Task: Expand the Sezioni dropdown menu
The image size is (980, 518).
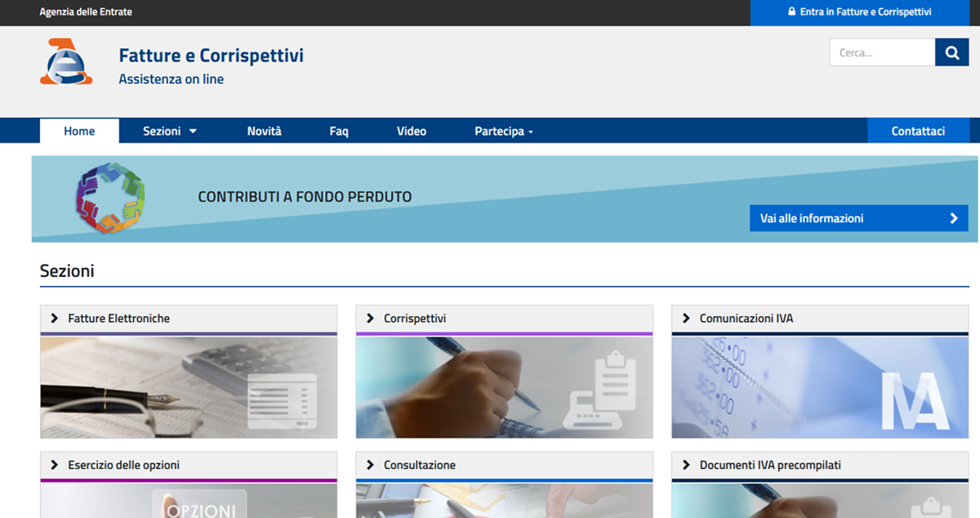Action: coord(170,131)
